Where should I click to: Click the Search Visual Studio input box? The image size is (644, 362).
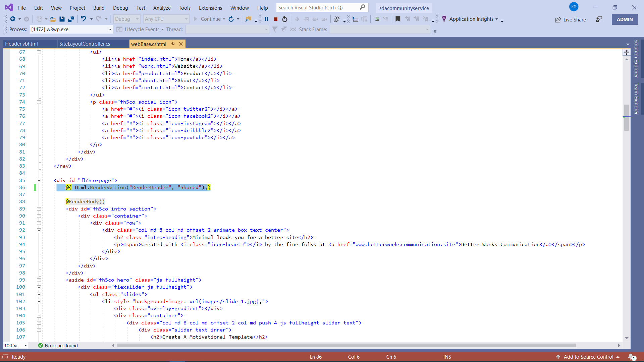(322, 7)
